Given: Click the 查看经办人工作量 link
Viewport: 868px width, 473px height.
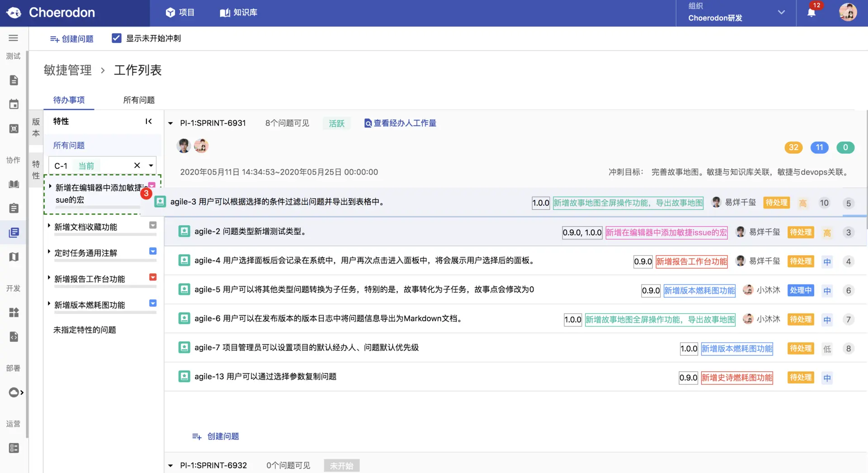Looking at the screenshot, I should [400, 123].
